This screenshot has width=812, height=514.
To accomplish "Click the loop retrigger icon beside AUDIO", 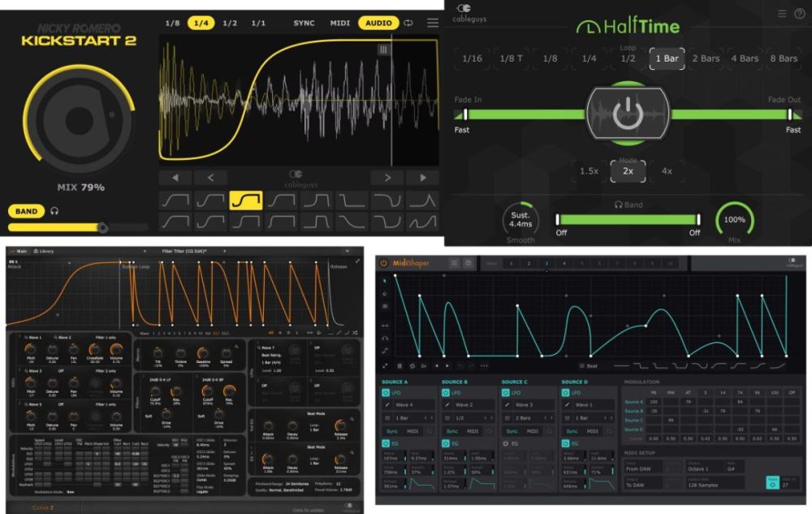I will [408, 23].
